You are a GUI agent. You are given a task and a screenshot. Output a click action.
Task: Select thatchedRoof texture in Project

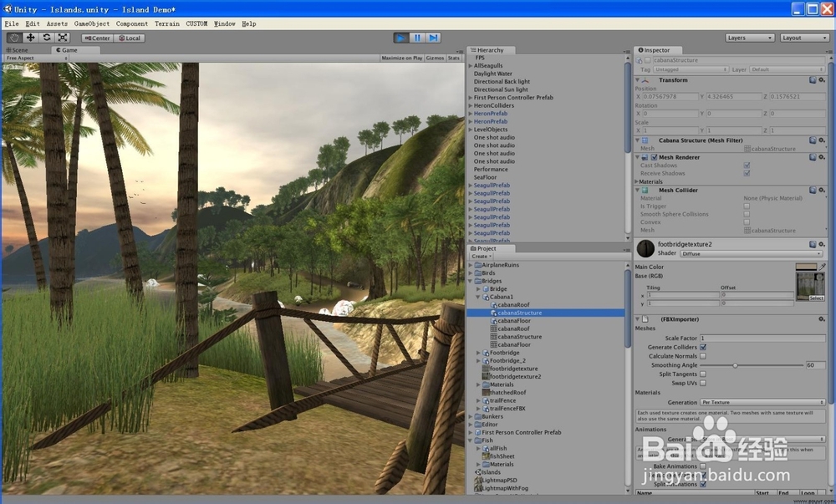507,392
